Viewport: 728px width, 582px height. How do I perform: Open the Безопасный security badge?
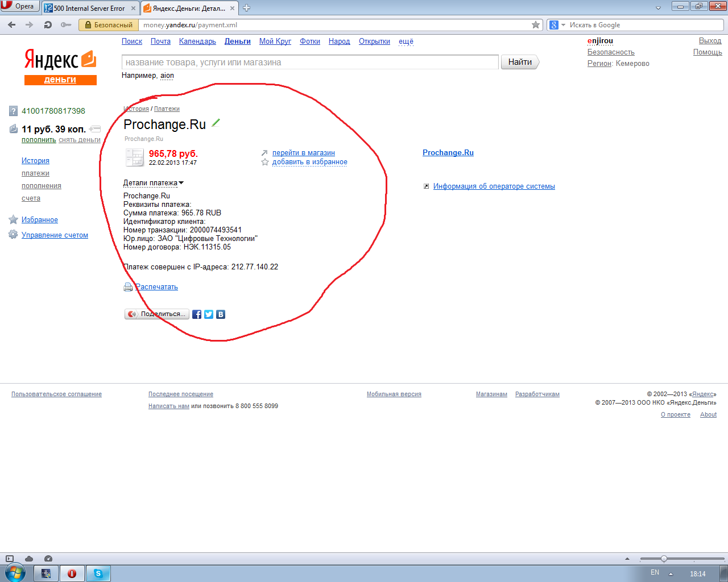point(109,25)
